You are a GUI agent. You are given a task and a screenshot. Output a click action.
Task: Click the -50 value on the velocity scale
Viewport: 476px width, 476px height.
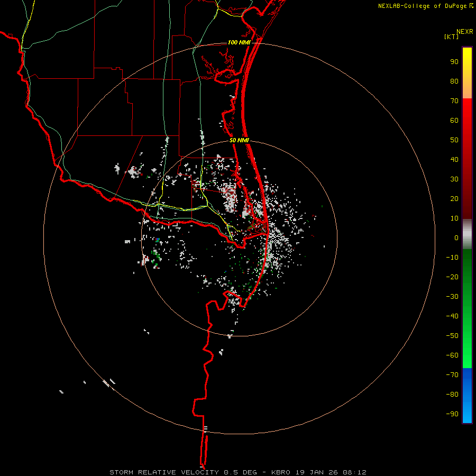click(x=452, y=336)
